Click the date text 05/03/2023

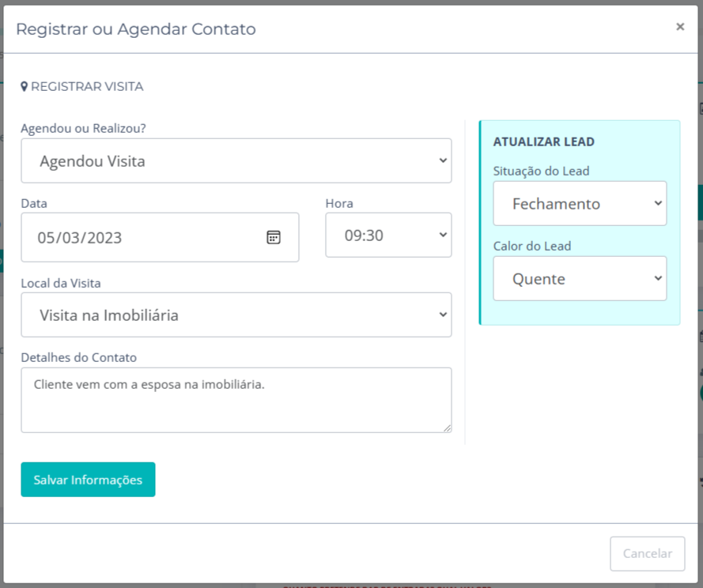[81, 237]
